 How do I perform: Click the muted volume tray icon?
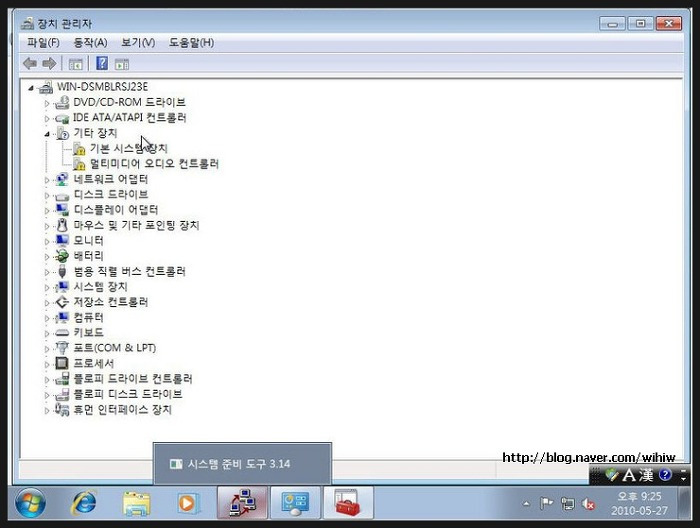click(588, 504)
